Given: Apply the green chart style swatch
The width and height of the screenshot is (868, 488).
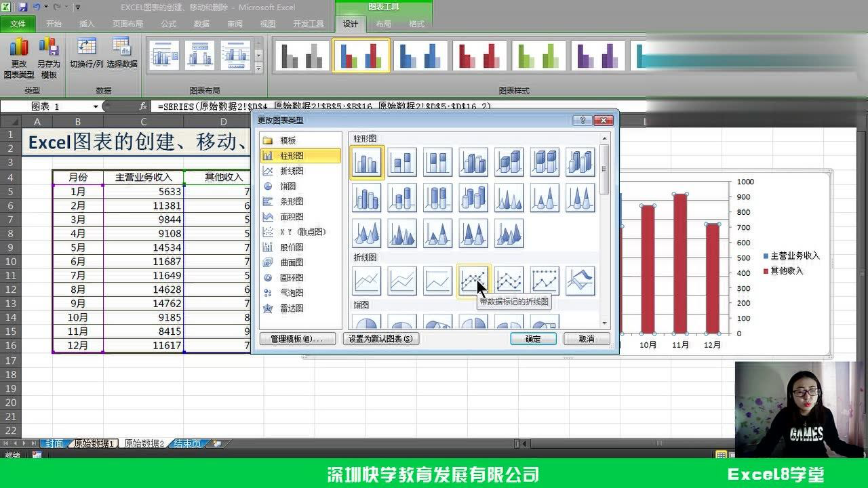Looking at the screenshot, I should click(x=539, y=56).
